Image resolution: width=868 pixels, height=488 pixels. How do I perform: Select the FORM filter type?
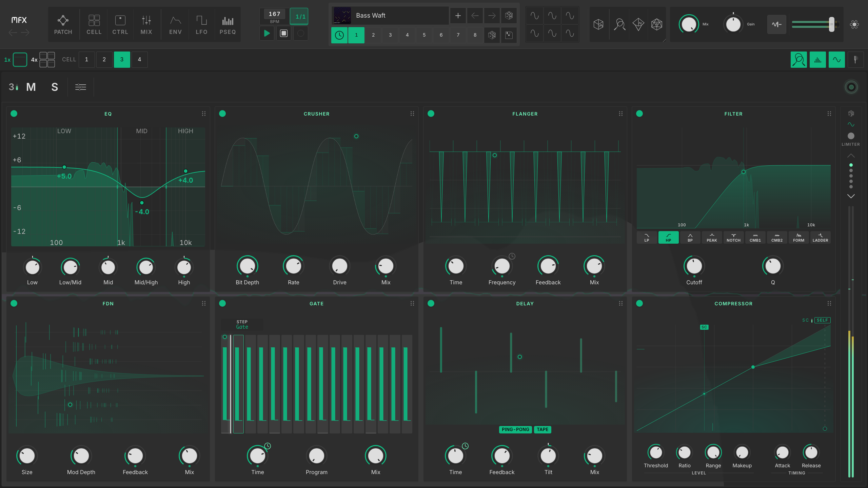(x=798, y=238)
